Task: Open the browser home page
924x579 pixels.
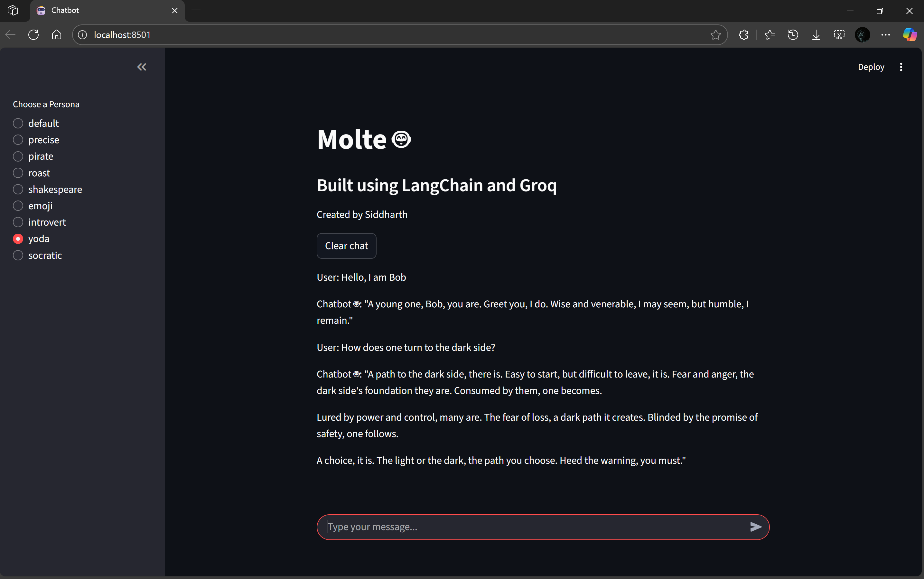Action: pos(56,34)
